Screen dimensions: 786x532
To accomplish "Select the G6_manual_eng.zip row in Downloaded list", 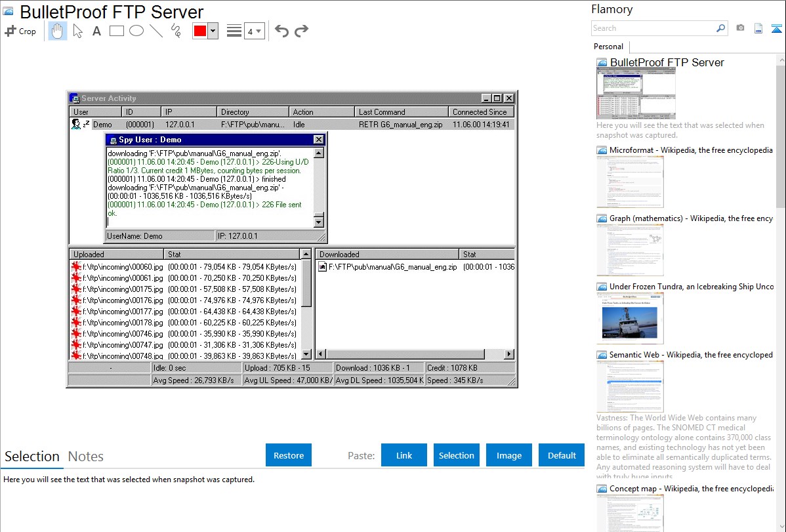I will 416,267.
